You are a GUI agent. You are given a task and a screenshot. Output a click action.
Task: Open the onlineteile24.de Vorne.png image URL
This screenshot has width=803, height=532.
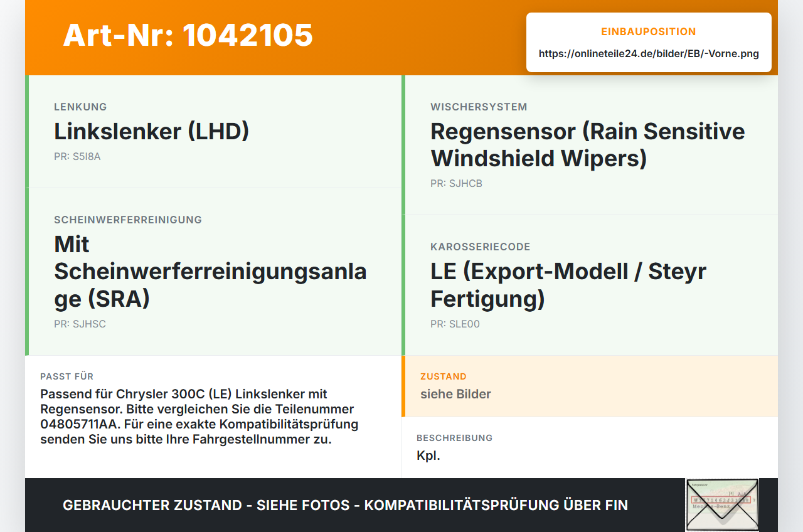pos(649,54)
